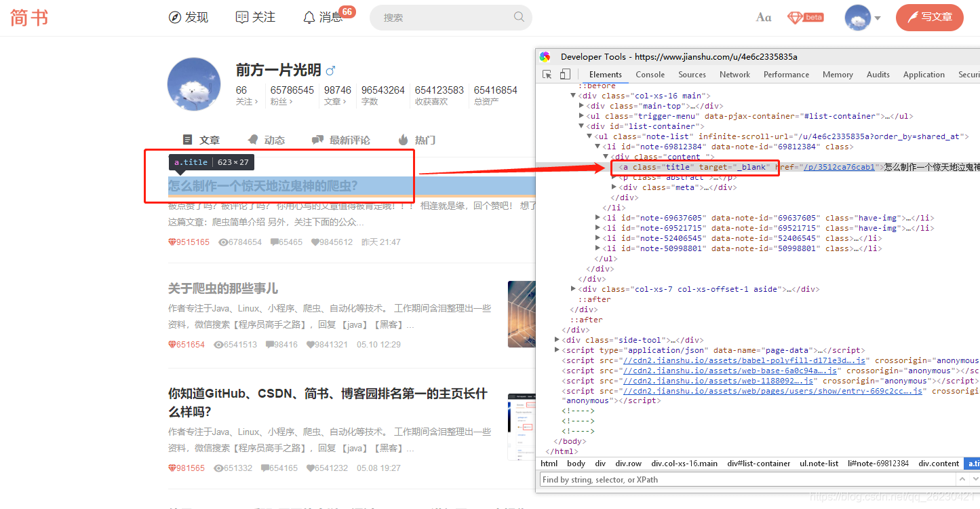
Task: Click the search magnifier icon
Action: [x=518, y=17]
